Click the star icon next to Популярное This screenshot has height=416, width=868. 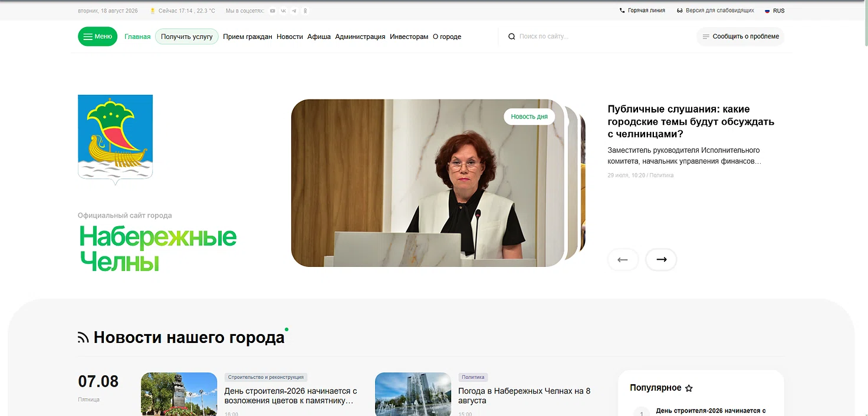pyautogui.click(x=689, y=388)
